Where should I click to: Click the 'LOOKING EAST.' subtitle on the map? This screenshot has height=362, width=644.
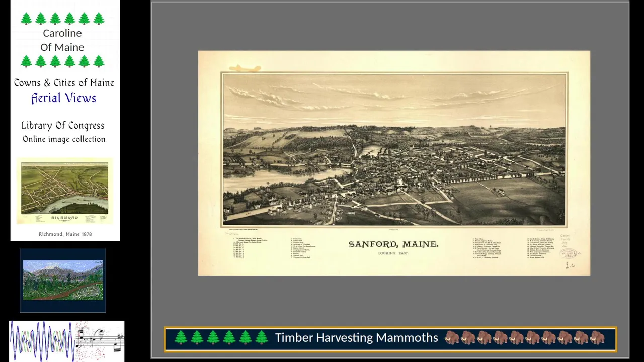point(393,253)
